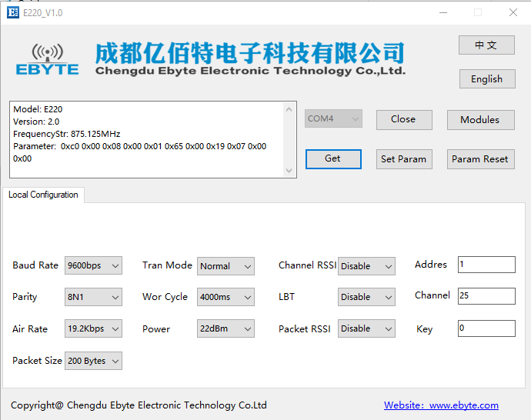Open the Power 22dBm dropdown
Screen dimensions: 531x420
coord(225,328)
